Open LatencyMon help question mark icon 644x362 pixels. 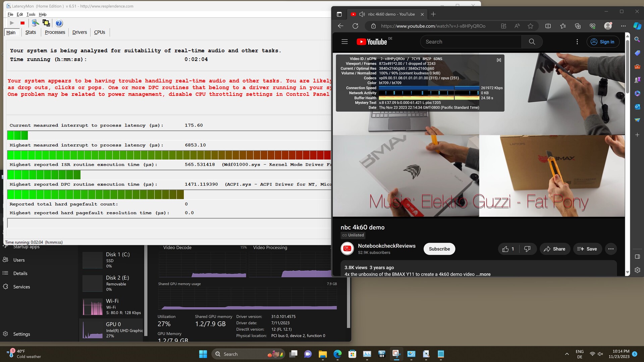coord(59,23)
